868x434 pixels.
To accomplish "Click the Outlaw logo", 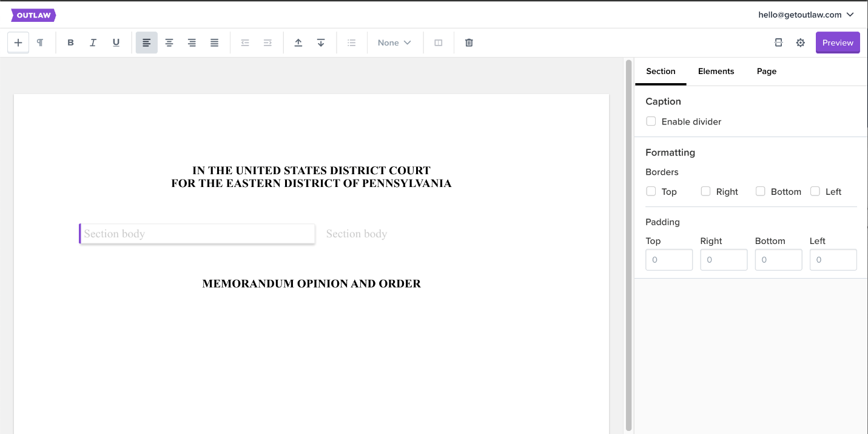I will 33,15.
